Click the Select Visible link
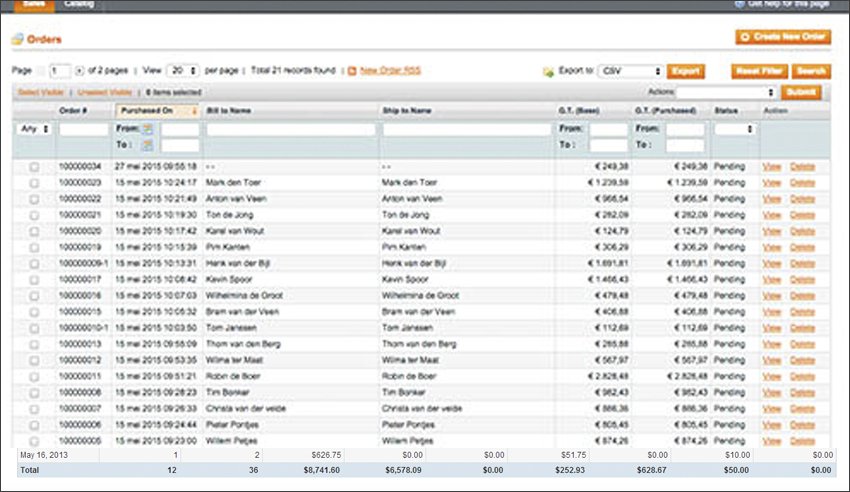 pos(41,92)
